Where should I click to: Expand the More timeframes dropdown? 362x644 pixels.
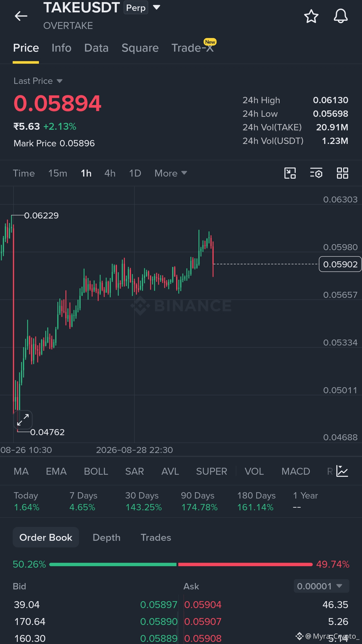pos(171,173)
